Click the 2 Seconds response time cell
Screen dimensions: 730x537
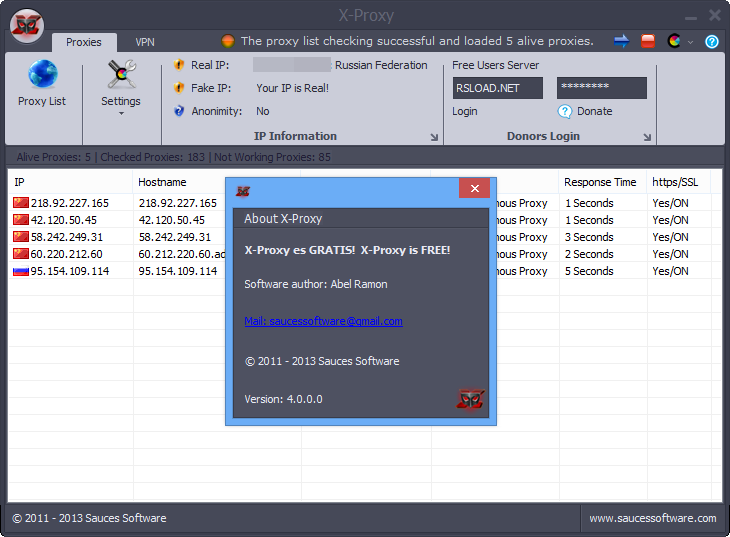click(589, 254)
